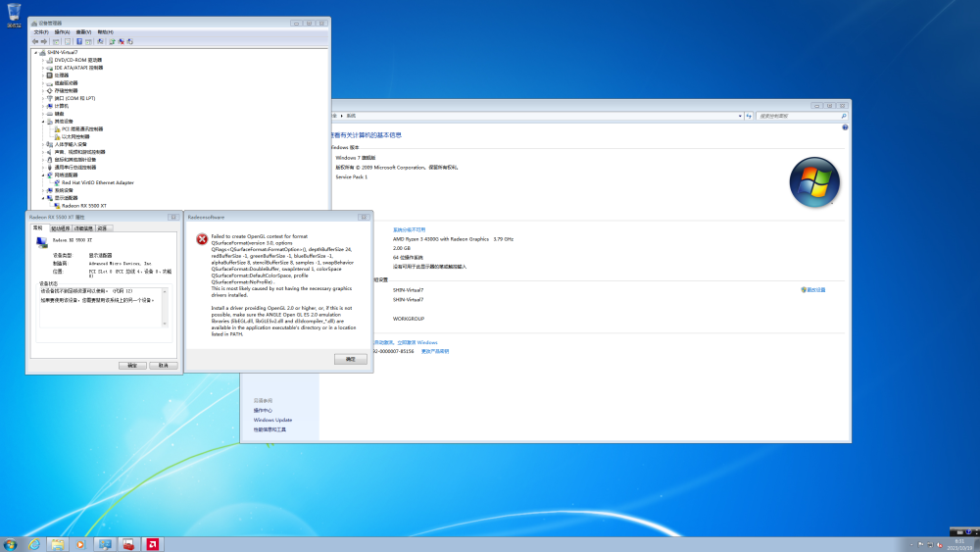Viewport: 980px width, 552px height.
Task: Switch to the Device Manager toolbox taskbar button
Action: click(128, 544)
